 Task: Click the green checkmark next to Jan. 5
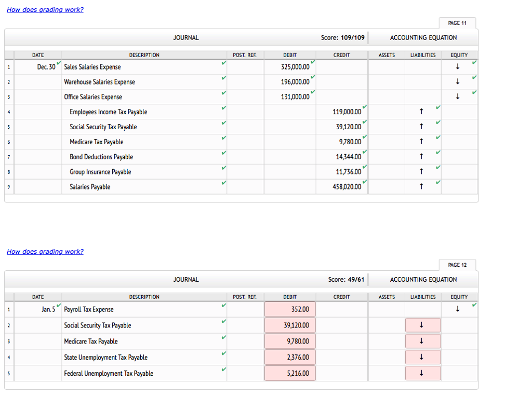click(59, 305)
